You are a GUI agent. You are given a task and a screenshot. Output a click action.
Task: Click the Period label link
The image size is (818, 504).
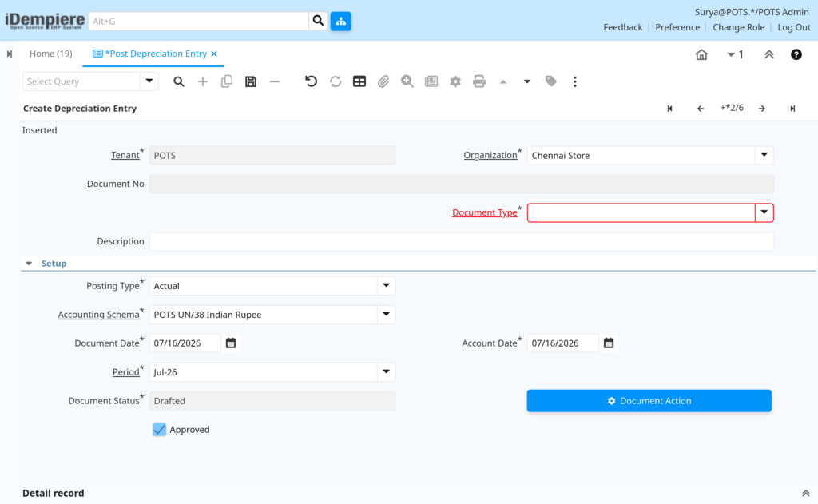[x=125, y=372]
